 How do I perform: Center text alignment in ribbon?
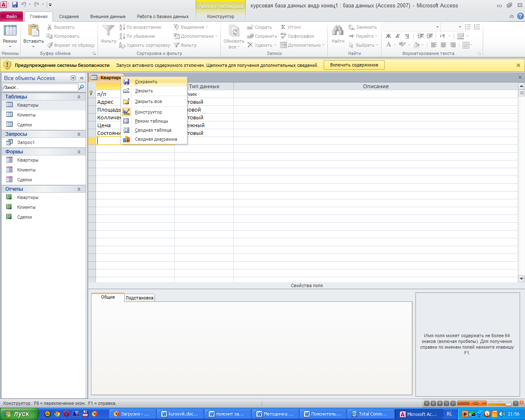click(443, 45)
